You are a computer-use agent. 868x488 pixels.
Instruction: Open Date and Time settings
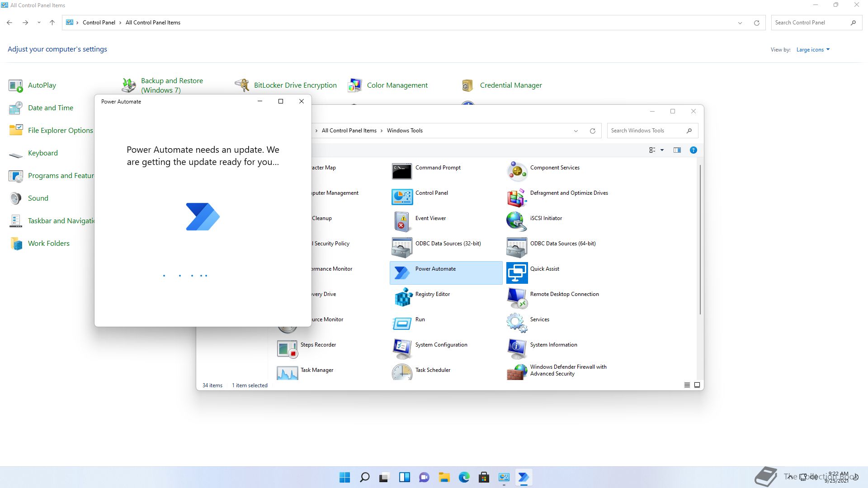[41, 108]
